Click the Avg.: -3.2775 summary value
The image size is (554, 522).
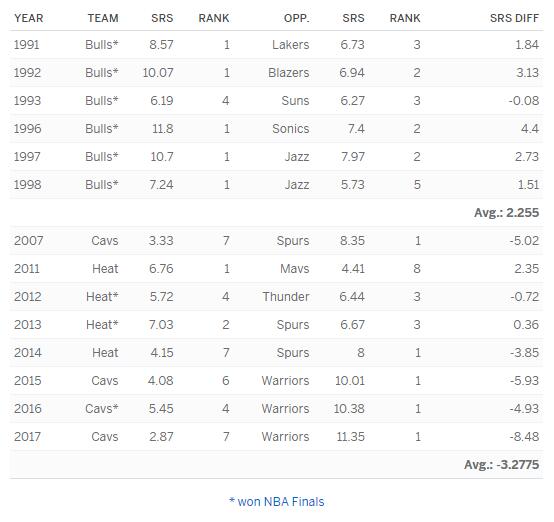502,464
